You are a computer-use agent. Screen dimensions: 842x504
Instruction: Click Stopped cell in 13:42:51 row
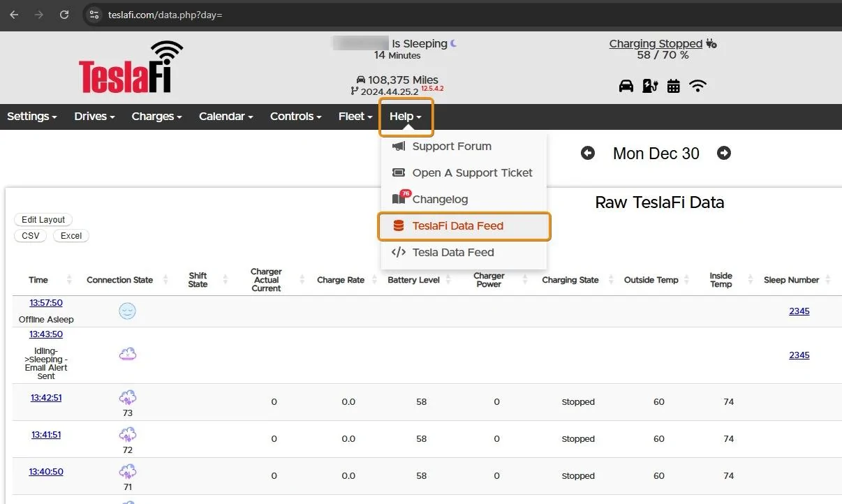[x=578, y=402]
